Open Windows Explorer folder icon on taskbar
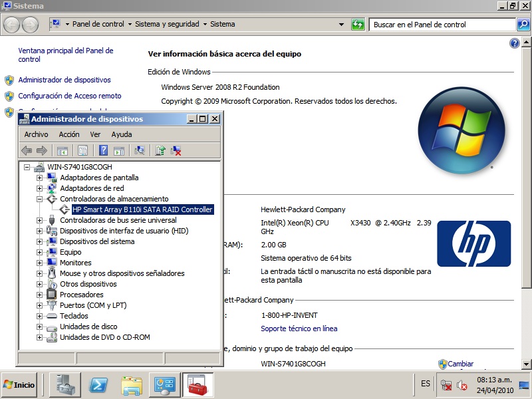The height and width of the screenshot is (399, 532). tap(131, 385)
